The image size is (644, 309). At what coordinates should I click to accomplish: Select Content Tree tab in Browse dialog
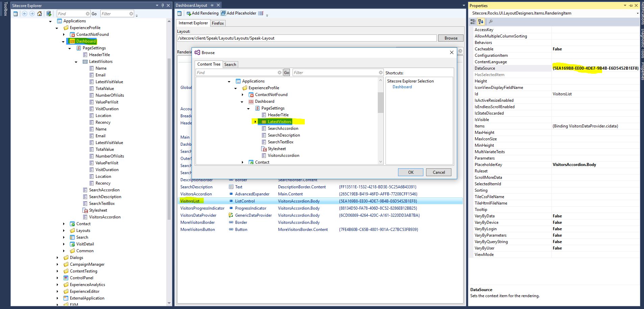(209, 64)
